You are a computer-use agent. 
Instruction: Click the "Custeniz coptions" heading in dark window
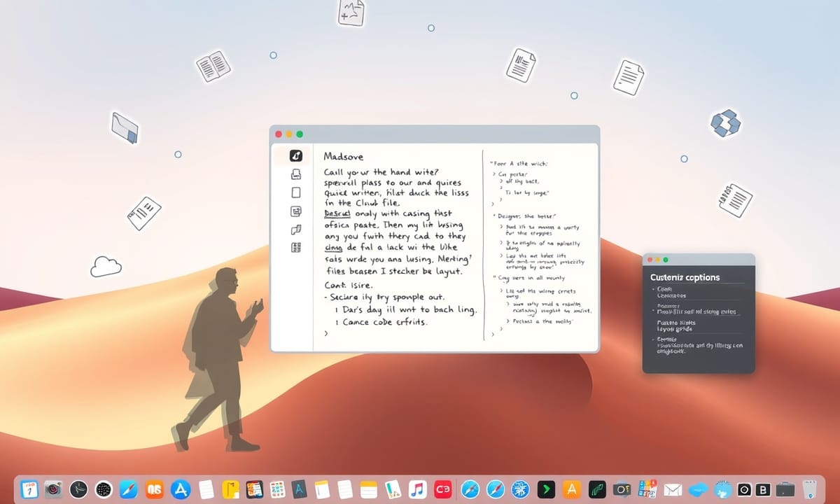[x=685, y=277]
